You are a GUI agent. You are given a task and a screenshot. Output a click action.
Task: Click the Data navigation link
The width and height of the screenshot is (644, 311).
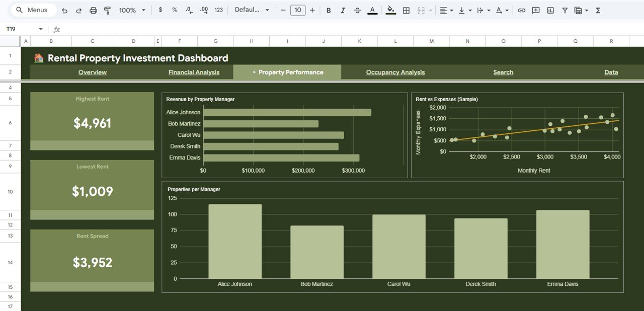[611, 72]
